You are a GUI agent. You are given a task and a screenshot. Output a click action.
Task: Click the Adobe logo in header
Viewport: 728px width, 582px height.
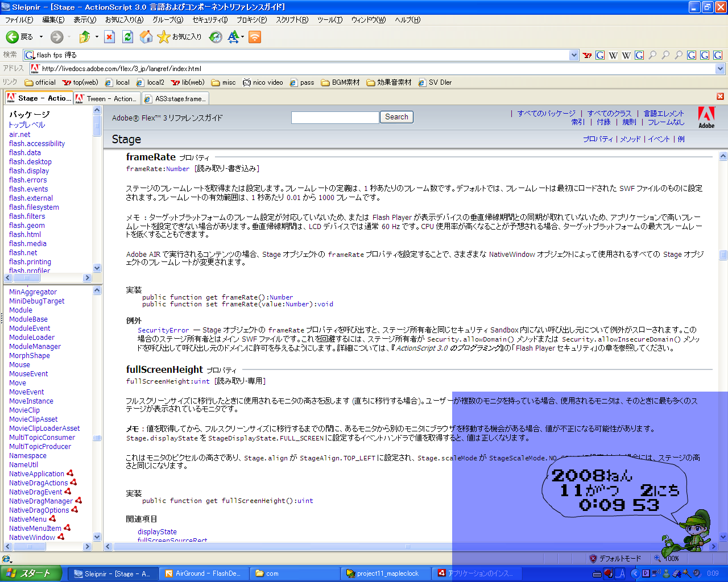pos(706,118)
